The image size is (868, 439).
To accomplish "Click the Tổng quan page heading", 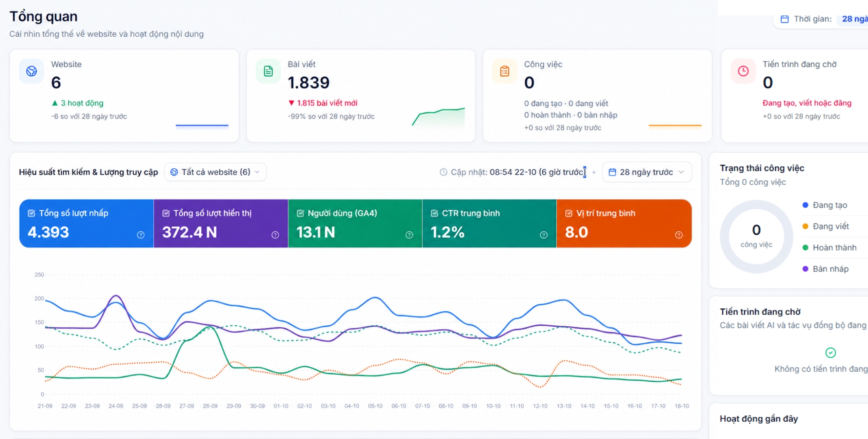I will pos(43,17).
